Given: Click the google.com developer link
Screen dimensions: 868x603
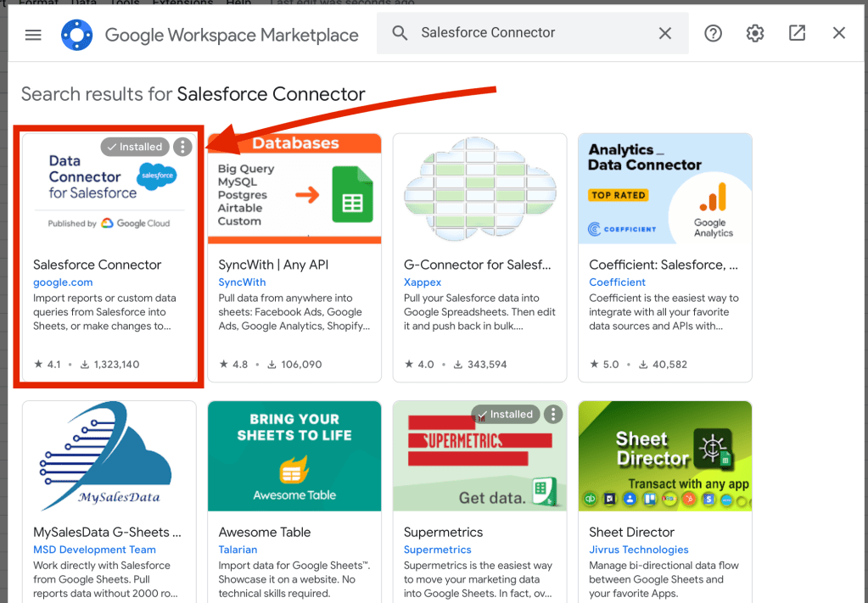Looking at the screenshot, I should (x=63, y=282).
